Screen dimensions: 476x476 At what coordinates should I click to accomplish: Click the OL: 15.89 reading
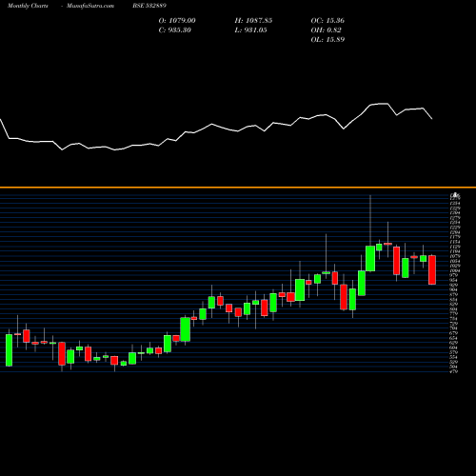point(327,40)
